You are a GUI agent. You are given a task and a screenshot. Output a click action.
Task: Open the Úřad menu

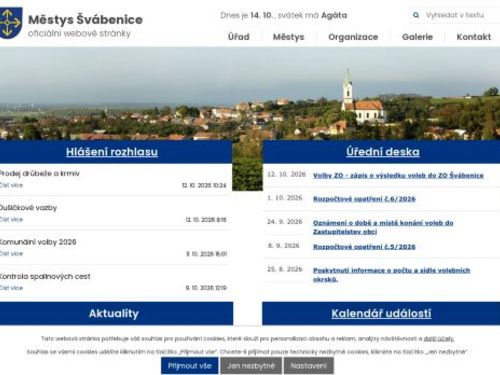[x=239, y=37]
